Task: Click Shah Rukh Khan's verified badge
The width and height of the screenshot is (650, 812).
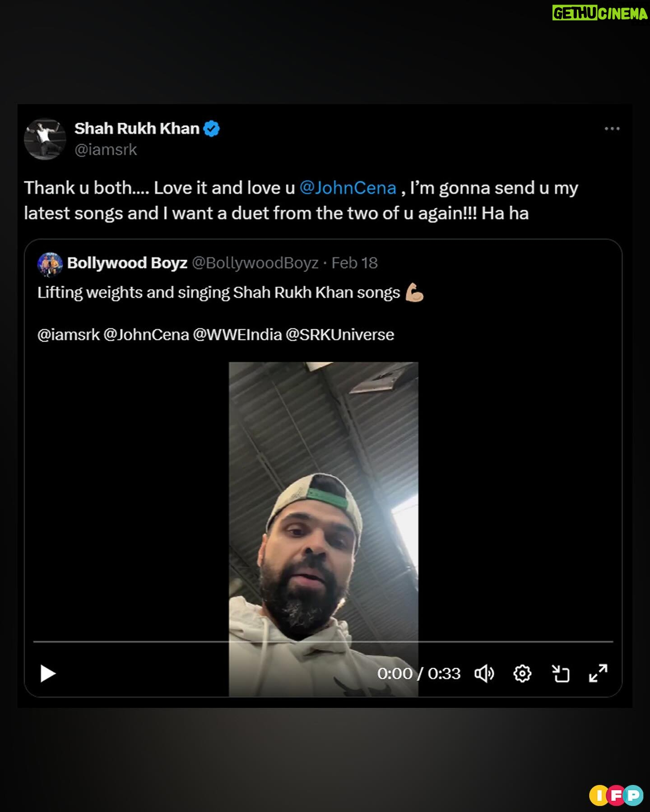Action: click(x=211, y=129)
